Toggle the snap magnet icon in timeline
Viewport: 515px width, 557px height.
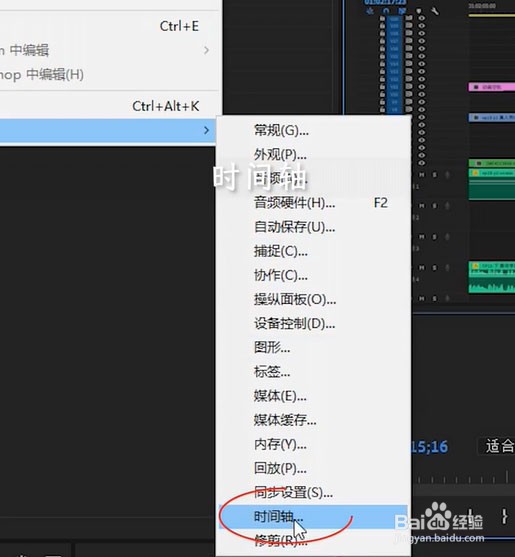386,11
